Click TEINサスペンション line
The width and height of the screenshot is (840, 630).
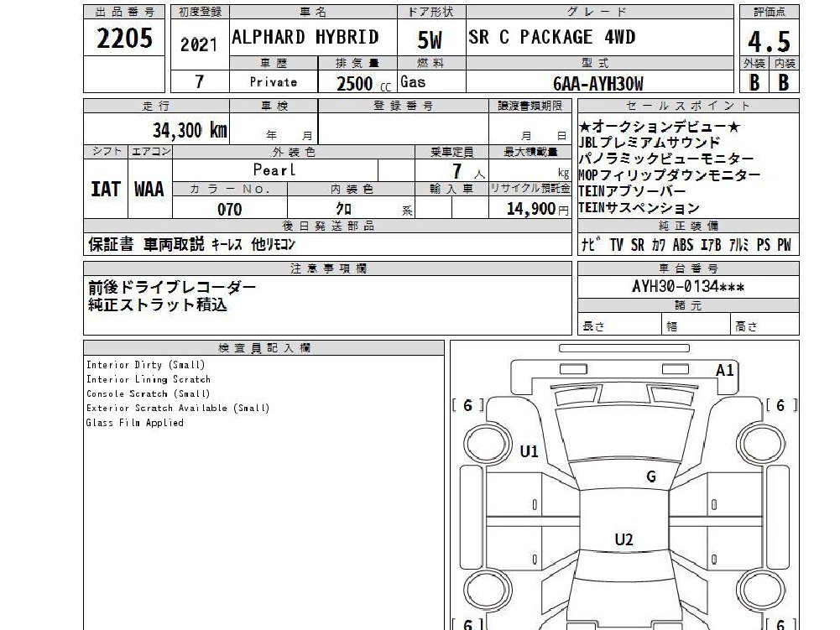639,207
